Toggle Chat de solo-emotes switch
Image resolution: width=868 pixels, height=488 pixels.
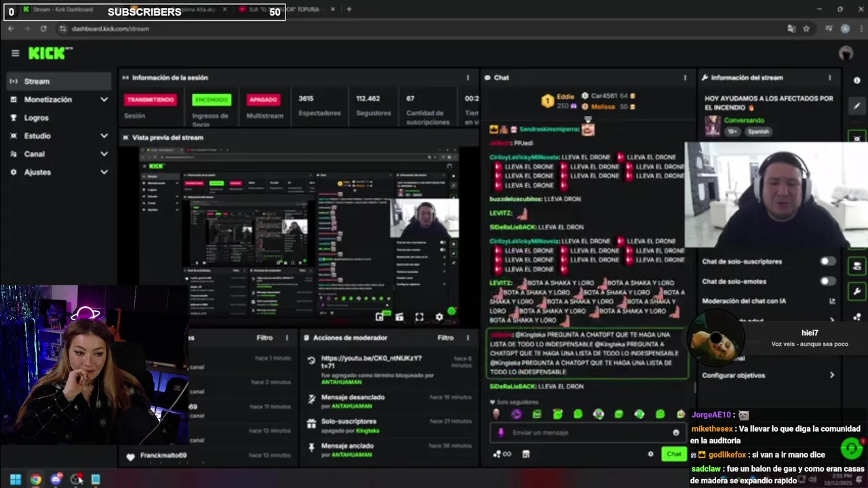(x=827, y=281)
